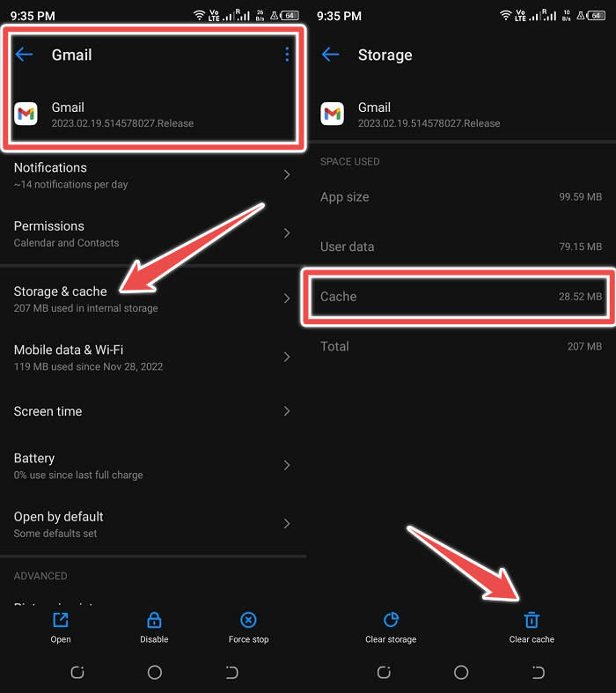This screenshot has height=693, width=616.
Task: Tap Gmail version text on Storage screen
Action: (429, 123)
